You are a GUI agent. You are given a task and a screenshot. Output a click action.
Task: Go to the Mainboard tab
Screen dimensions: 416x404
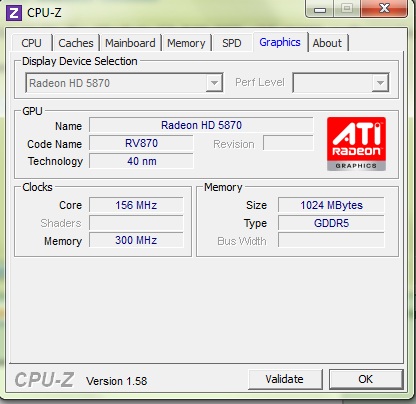pos(130,43)
